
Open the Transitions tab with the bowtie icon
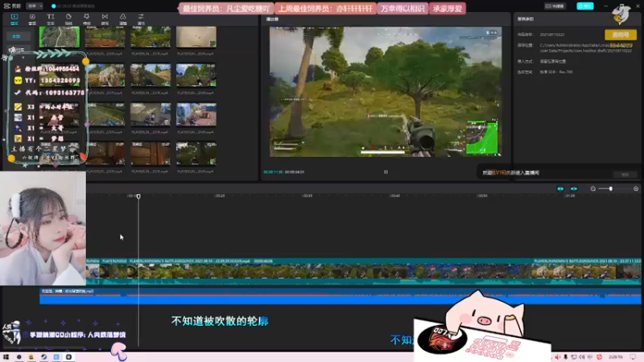tap(105, 19)
